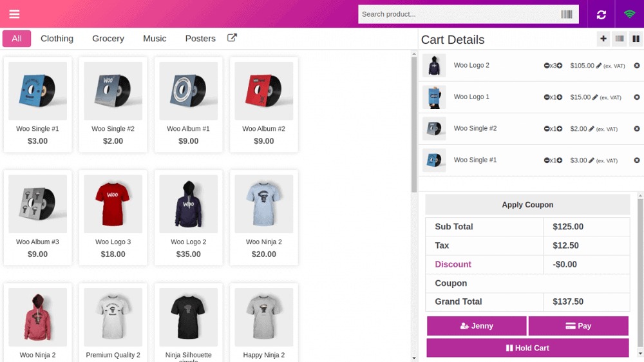Image resolution: width=644 pixels, height=362 pixels.
Task: Increase quantity of Woo Logo 1
Action: pyautogui.click(x=560, y=97)
